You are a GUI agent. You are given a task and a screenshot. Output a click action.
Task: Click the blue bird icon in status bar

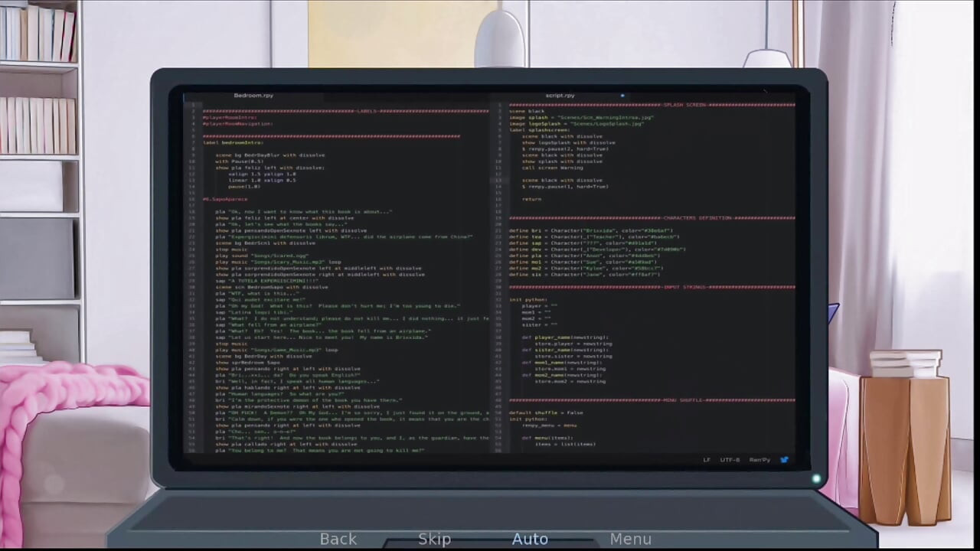pyautogui.click(x=784, y=460)
